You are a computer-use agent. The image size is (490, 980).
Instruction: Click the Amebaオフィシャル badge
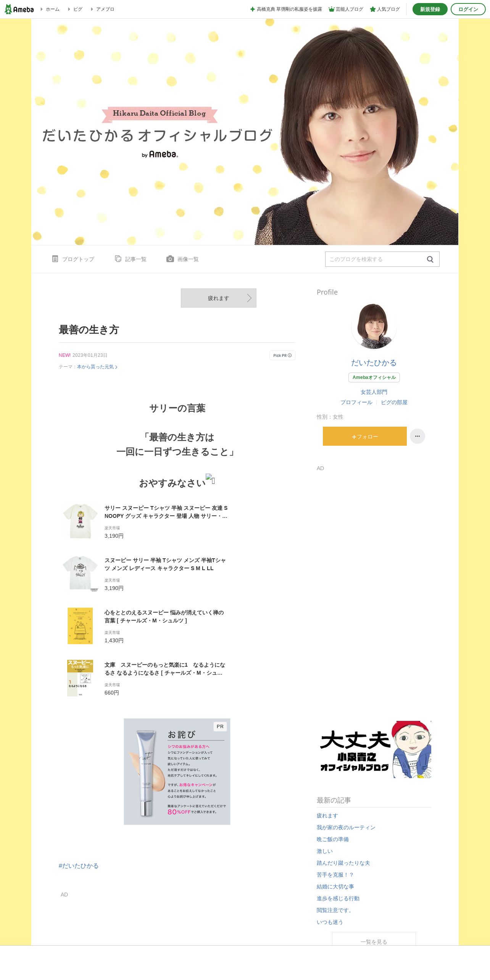(374, 377)
